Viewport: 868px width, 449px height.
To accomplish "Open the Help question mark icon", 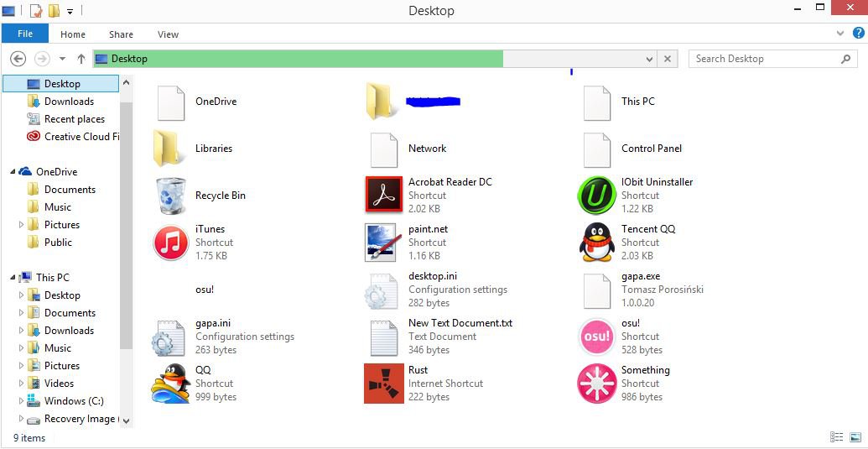I will 858,33.
